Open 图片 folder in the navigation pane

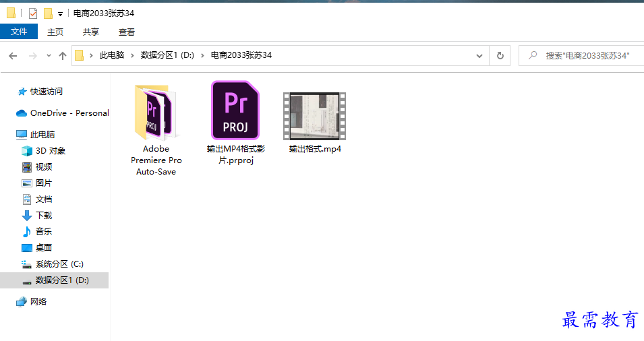point(44,183)
